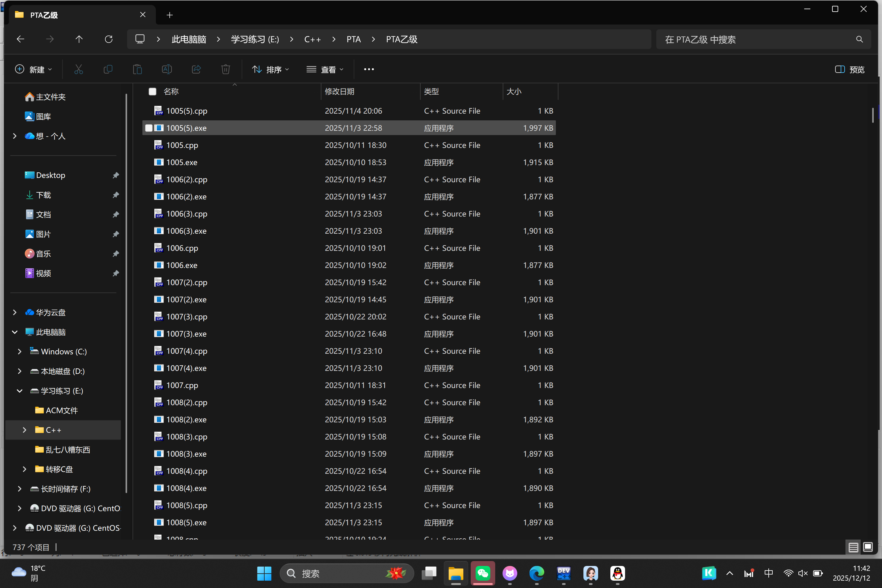The height and width of the screenshot is (588, 882).
Task: Click the Share icon in toolbar
Action: coord(196,70)
